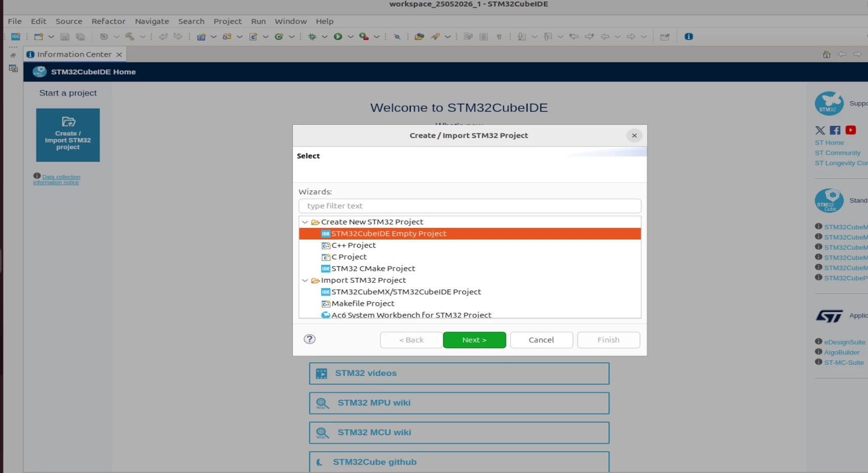
Task: Click the Create / Import STM32 project tile
Action: pyautogui.click(x=68, y=135)
